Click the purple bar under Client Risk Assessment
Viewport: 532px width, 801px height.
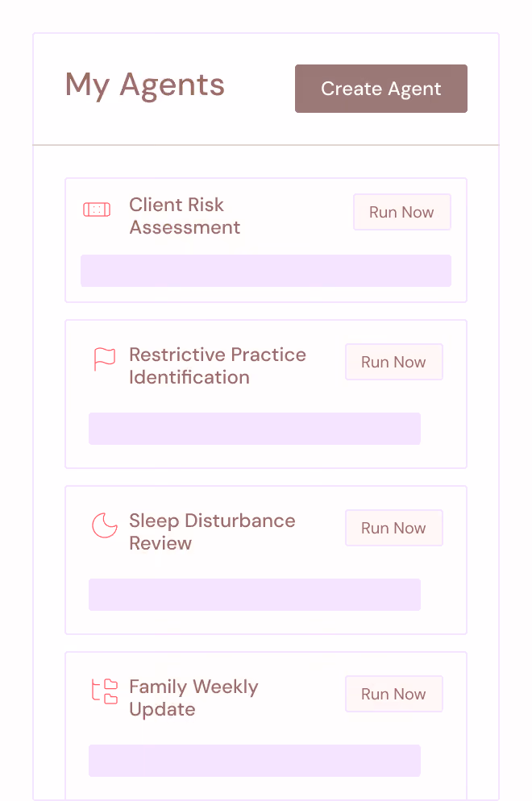click(x=266, y=271)
